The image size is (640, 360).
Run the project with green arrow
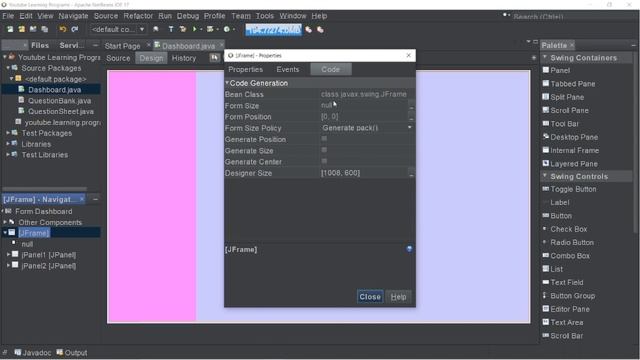(x=195, y=29)
